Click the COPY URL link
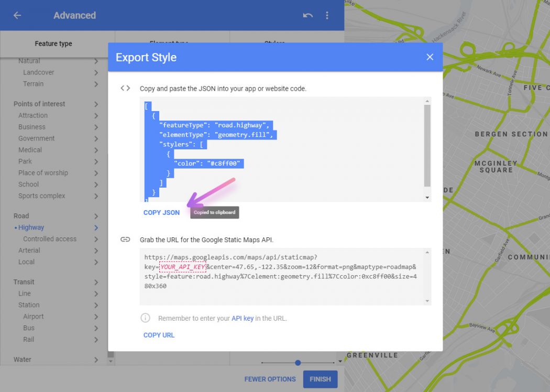This screenshot has width=550, height=392. (159, 335)
